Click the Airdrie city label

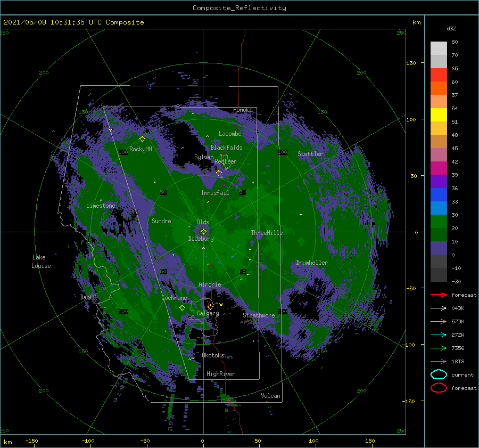(x=210, y=284)
